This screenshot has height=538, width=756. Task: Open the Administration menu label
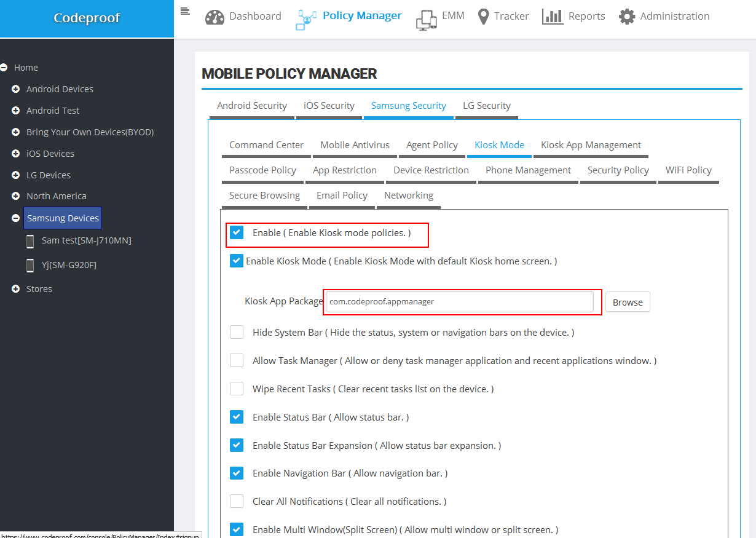tap(675, 16)
